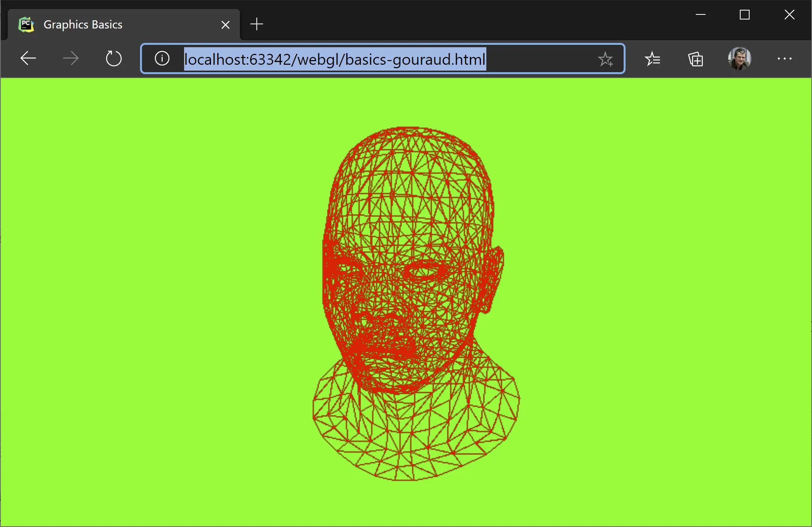Open a new browser tab

[x=257, y=24]
